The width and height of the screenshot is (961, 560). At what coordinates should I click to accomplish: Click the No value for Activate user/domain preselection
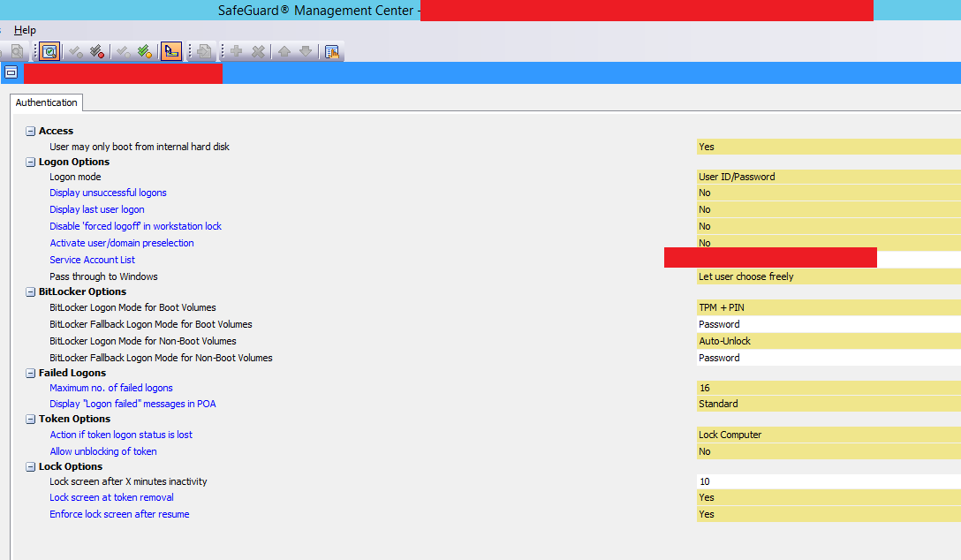pos(829,243)
